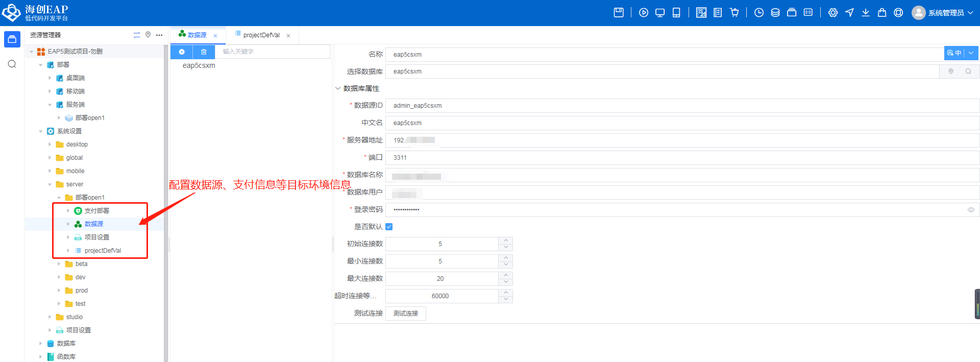Expand the 支付部署 tree node
This screenshot has height=362, width=980.
tap(68, 211)
